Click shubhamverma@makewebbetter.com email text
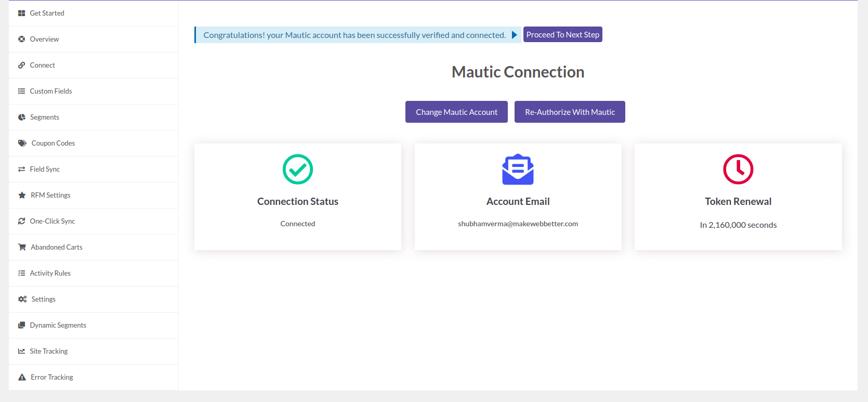 click(x=518, y=224)
